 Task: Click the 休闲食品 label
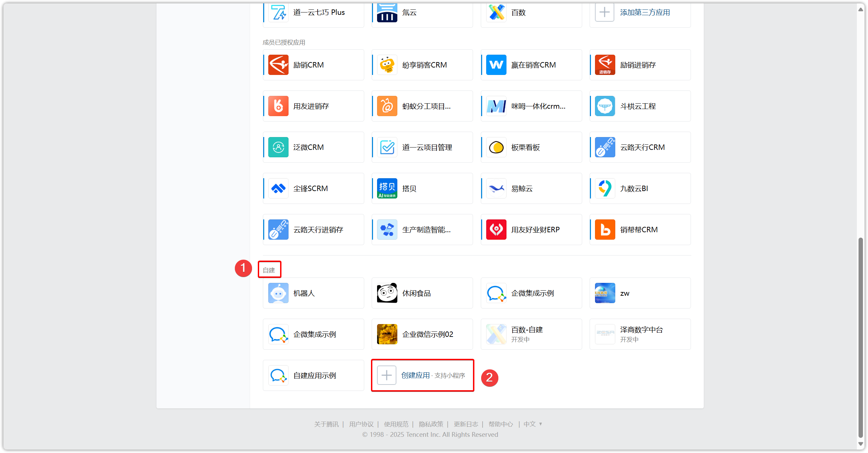[x=416, y=293]
